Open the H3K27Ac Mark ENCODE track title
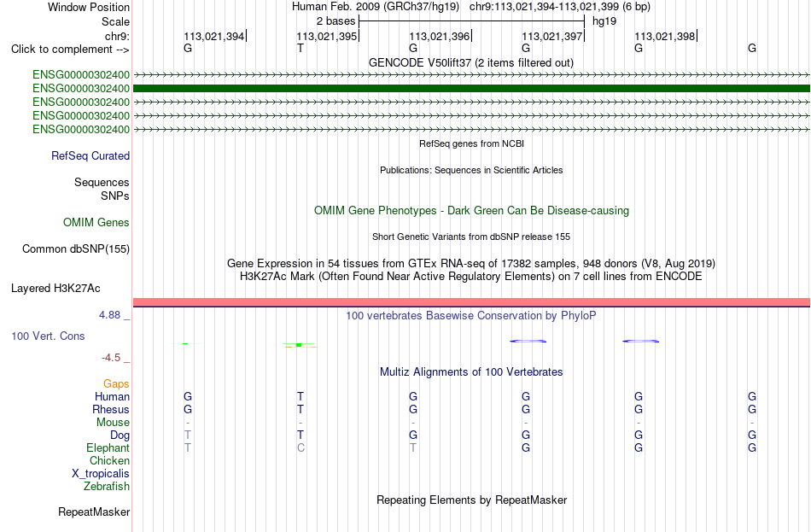811x532 pixels. pyautogui.click(x=471, y=277)
